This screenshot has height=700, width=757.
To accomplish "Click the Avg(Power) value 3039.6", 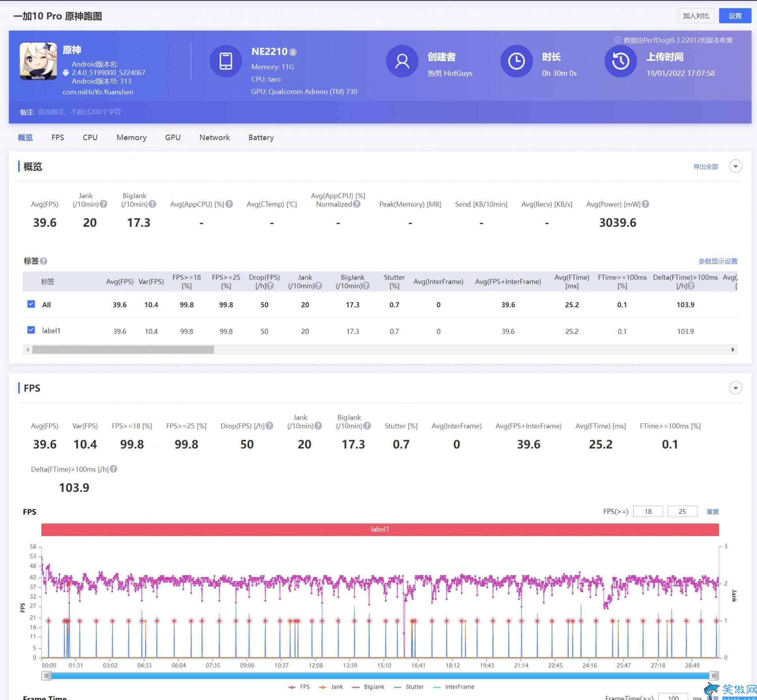I will [617, 223].
